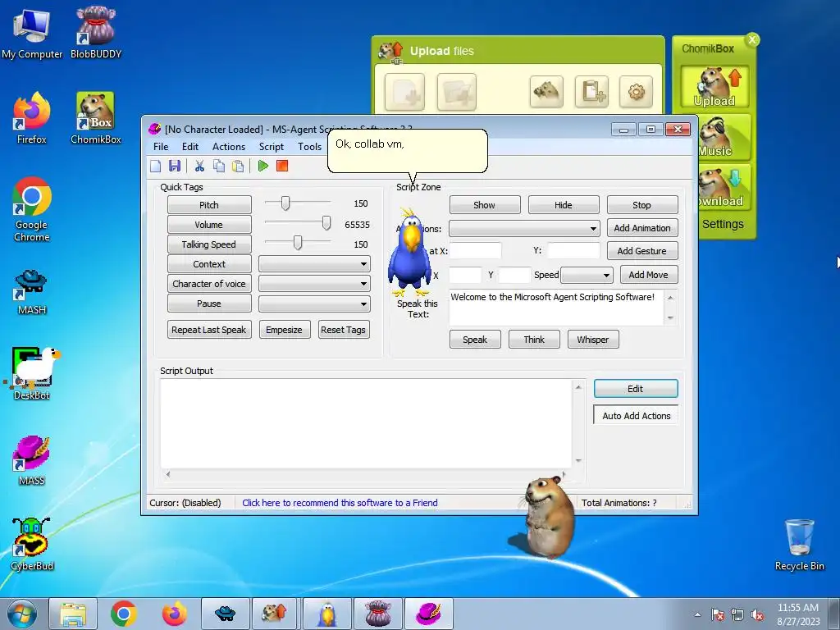
Task: Open My Computer desktop icon
Action: [32, 32]
